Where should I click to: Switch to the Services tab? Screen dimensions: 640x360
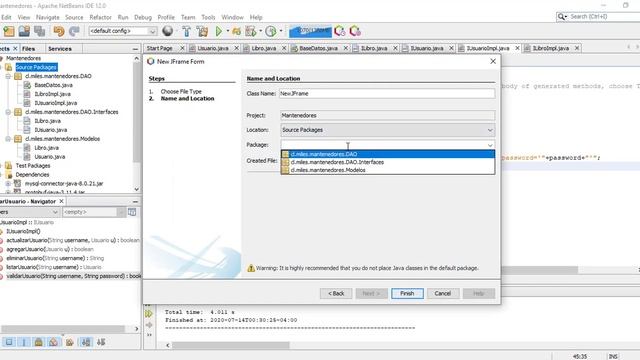pos(60,49)
